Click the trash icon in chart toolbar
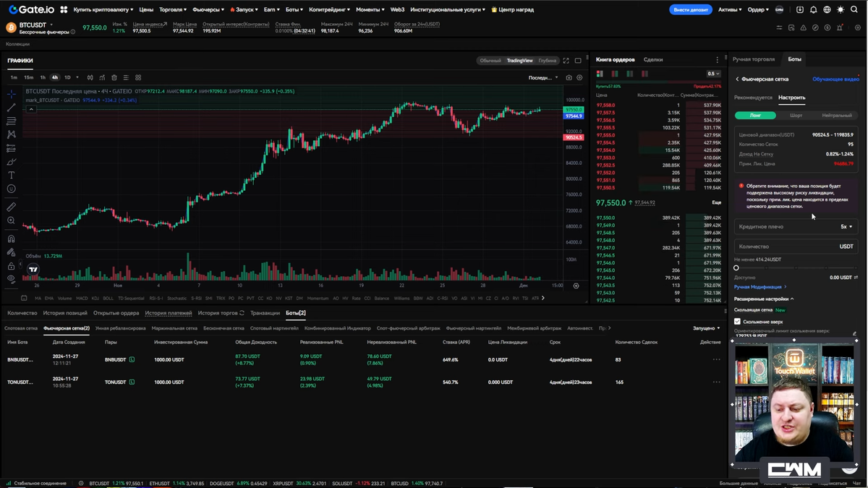 click(x=114, y=77)
